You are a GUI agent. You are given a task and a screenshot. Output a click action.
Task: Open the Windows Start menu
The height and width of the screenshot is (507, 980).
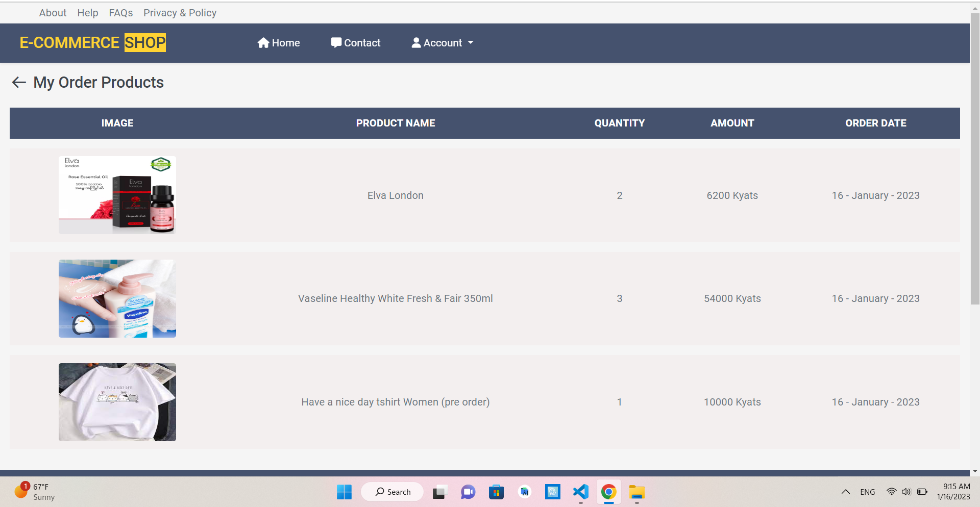344,492
